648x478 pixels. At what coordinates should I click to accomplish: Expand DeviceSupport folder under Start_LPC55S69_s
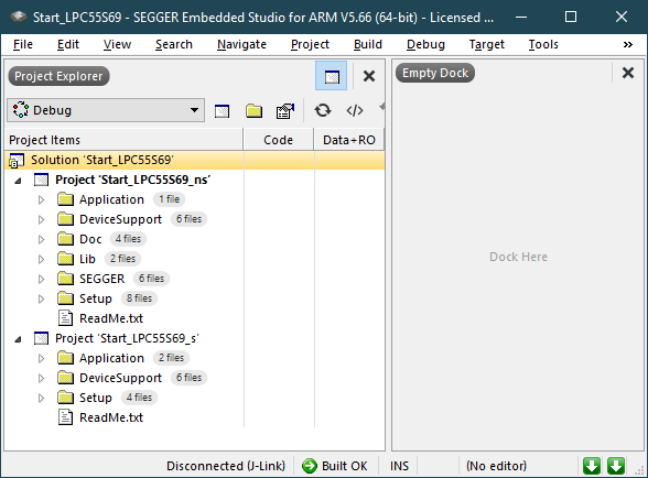41,378
